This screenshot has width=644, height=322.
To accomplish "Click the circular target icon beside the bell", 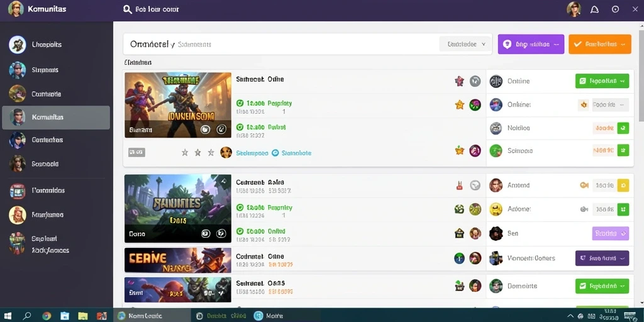I will 615,9.
